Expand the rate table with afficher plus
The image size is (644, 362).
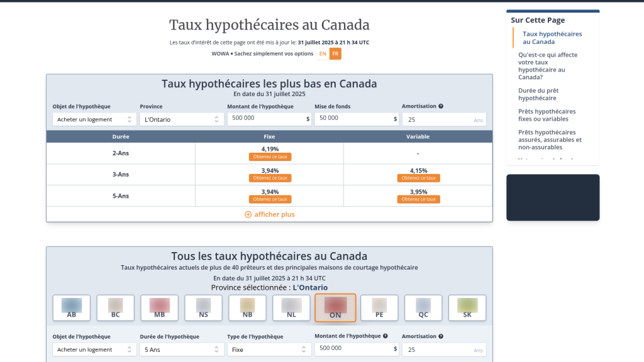coord(269,214)
